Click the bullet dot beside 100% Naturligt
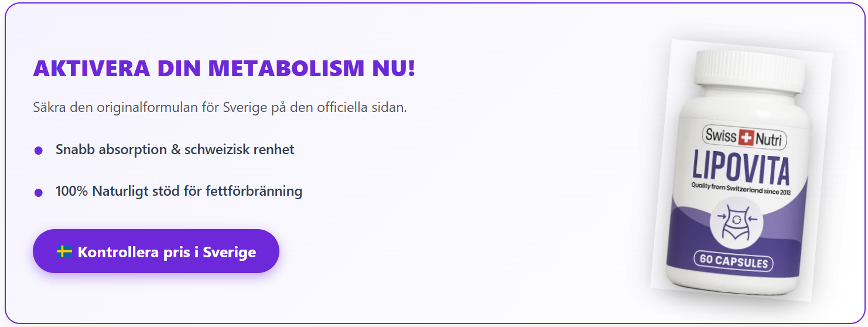The width and height of the screenshot is (868, 327). tap(39, 192)
